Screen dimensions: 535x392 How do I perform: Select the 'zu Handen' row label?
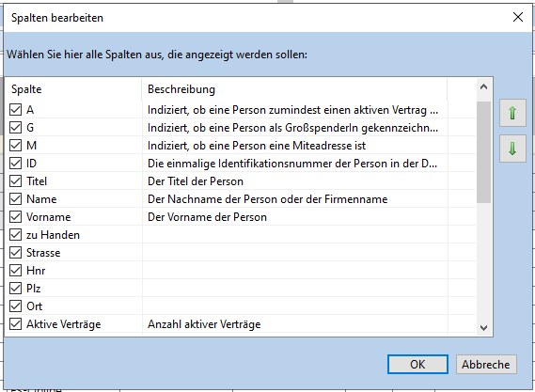[53, 235]
